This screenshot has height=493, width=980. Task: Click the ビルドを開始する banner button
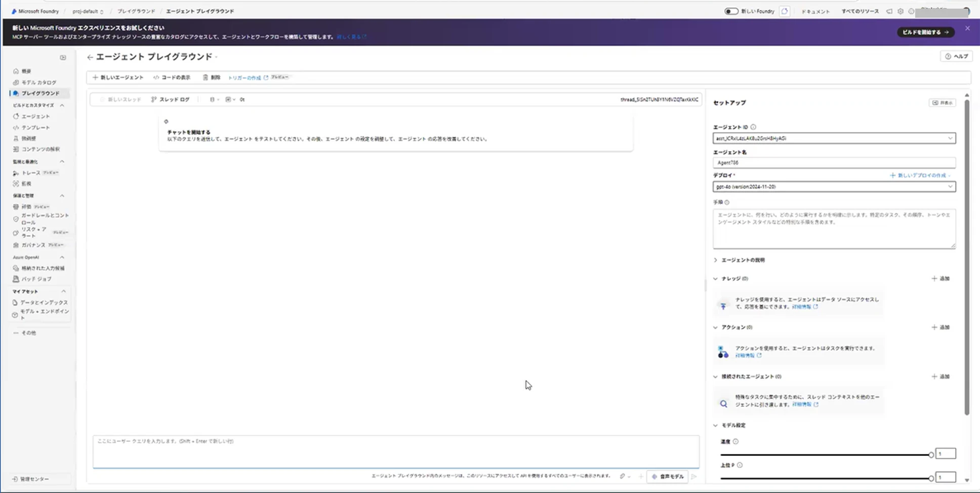coord(925,32)
